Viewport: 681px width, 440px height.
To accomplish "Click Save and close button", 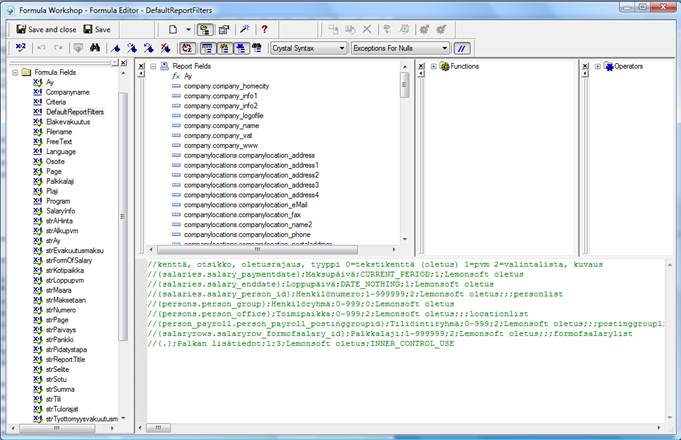I will click(x=46, y=30).
